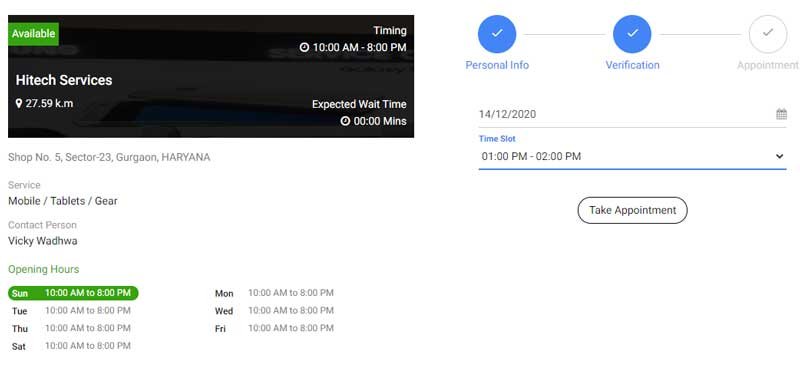The height and width of the screenshot is (373, 800).
Task: Click the Hitech Services banner image
Action: 211,76
